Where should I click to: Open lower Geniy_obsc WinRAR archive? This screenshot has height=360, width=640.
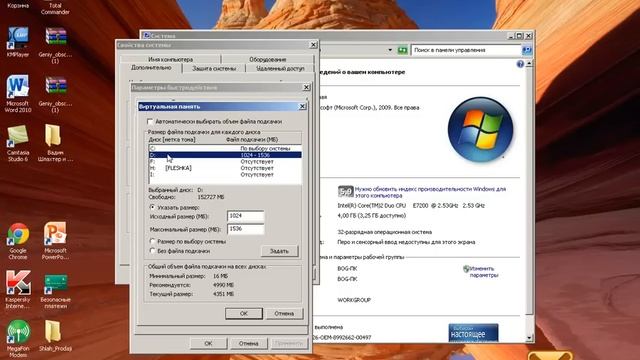tap(56, 94)
